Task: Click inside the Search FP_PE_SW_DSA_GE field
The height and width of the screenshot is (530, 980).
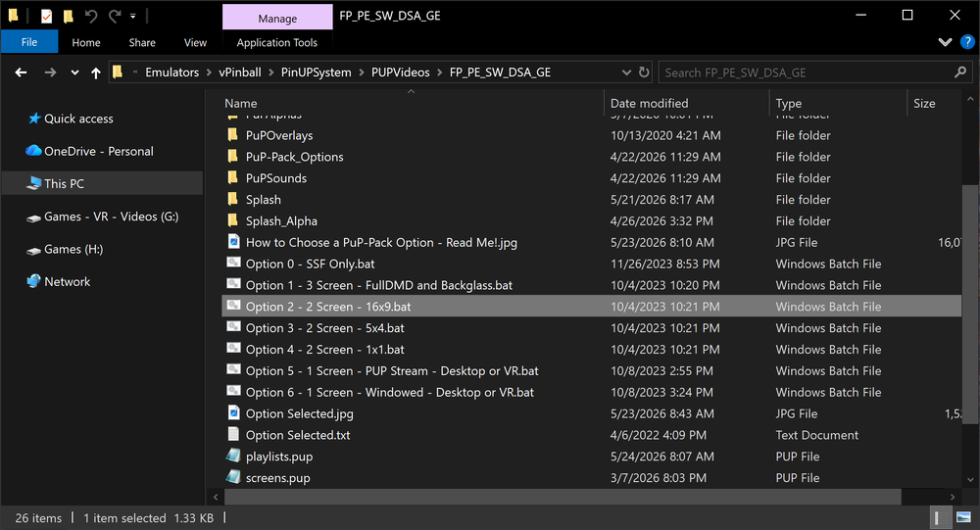Action: [806, 72]
